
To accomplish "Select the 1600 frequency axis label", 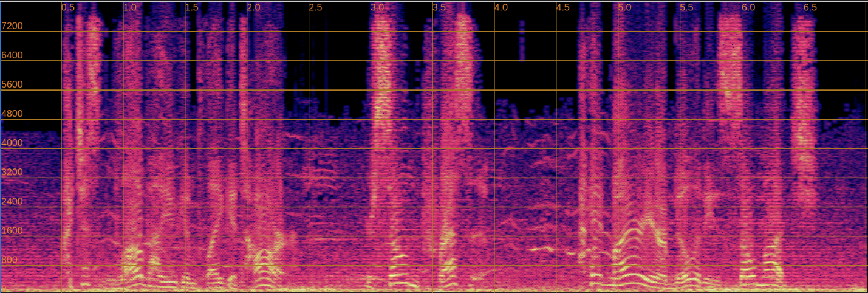I will (12, 230).
